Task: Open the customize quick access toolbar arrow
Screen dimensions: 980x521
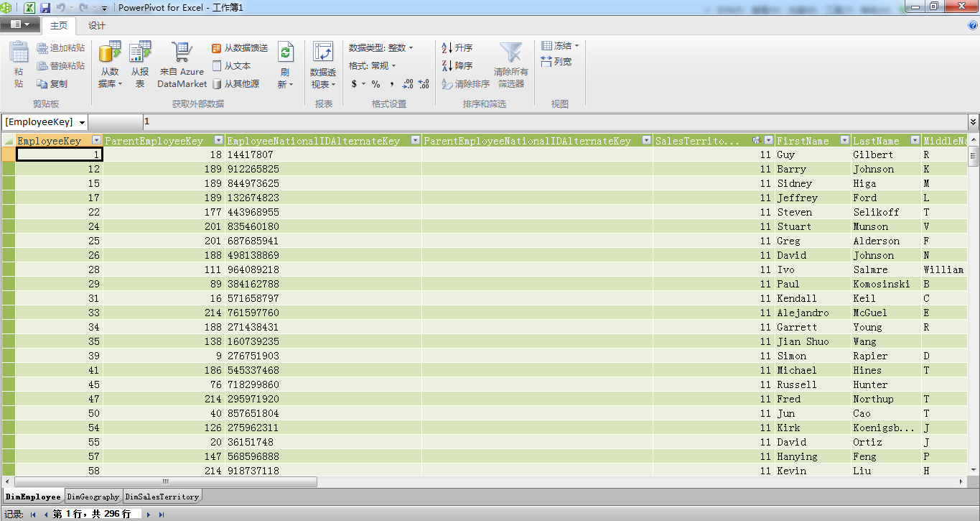Action: click(x=104, y=8)
